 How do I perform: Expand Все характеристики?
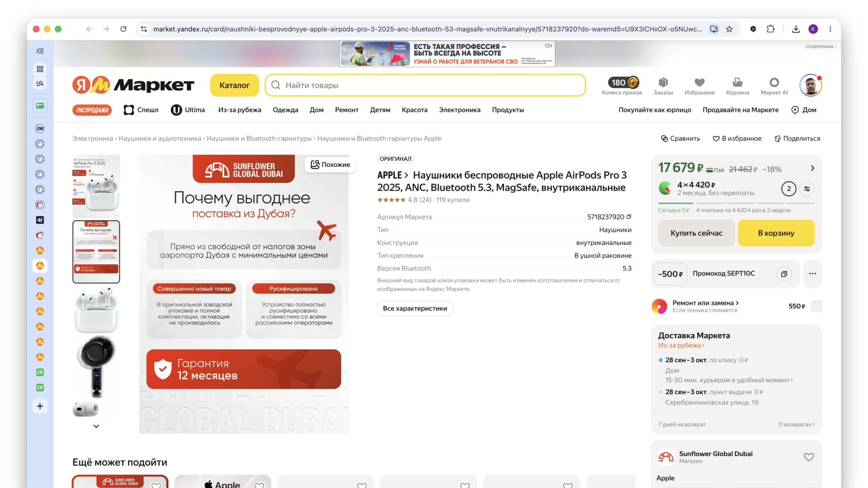(415, 308)
